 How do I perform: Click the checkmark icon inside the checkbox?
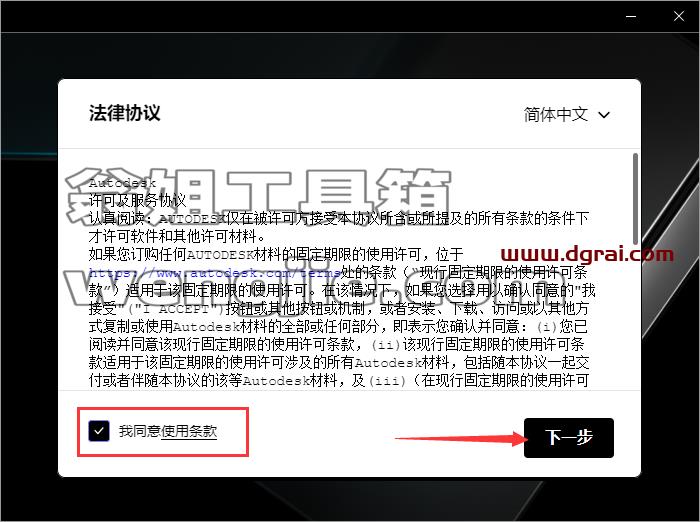click(x=99, y=431)
